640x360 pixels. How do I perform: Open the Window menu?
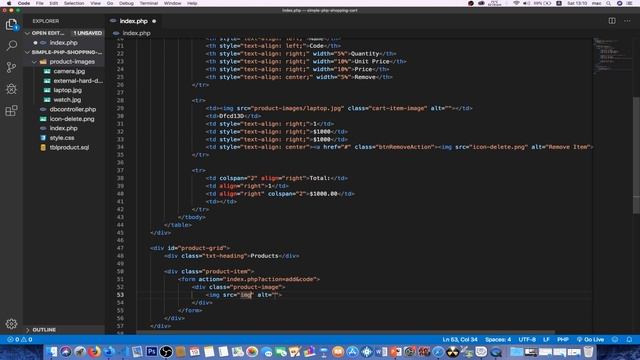pos(172,3)
